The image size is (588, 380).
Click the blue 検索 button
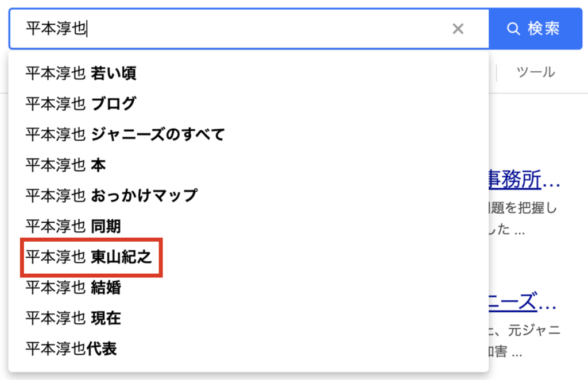tap(536, 29)
